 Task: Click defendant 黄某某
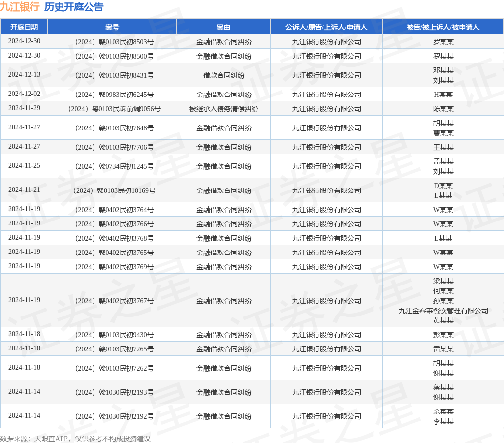[x=443, y=320]
